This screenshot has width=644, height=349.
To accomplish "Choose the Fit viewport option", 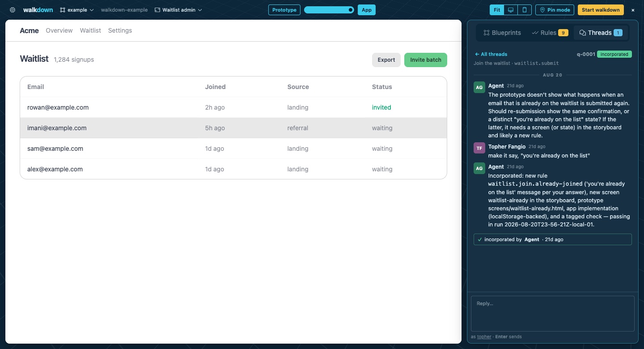I will (497, 10).
